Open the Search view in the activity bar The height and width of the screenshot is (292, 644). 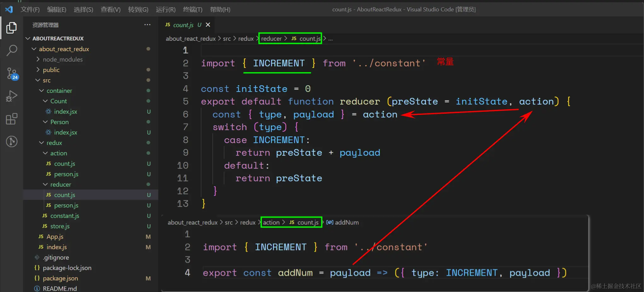point(12,50)
